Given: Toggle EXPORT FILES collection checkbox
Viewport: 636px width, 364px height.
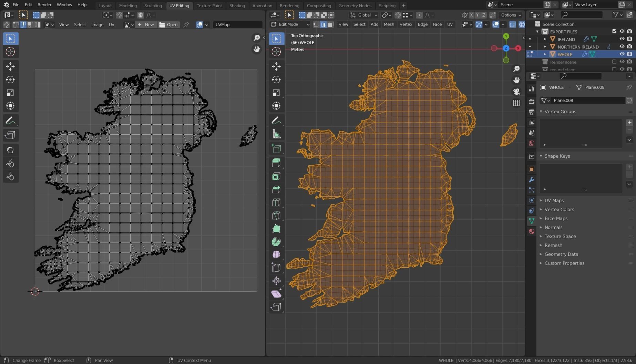Looking at the screenshot, I should click(x=614, y=31).
